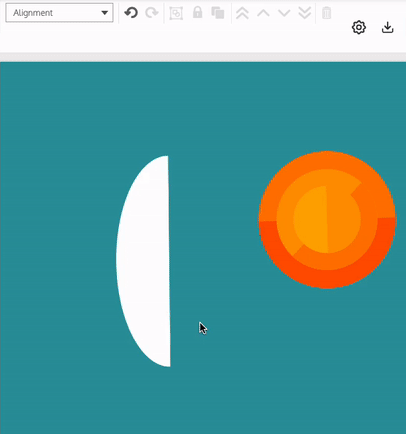Send backward with single down chevron
The image size is (406, 434).
point(284,13)
